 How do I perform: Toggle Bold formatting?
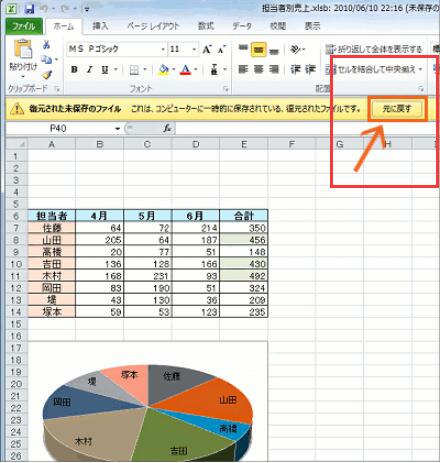74,70
